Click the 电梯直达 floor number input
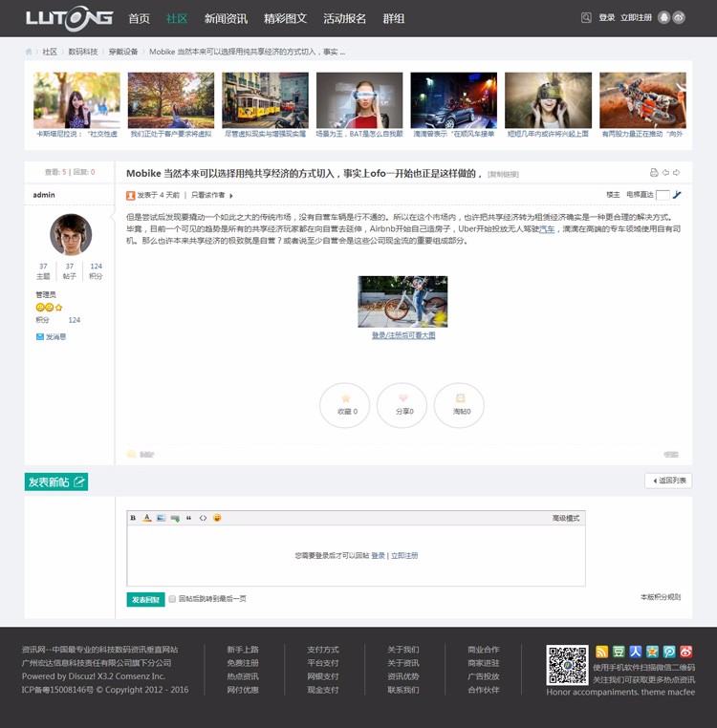The image size is (717, 728). [663, 195]
